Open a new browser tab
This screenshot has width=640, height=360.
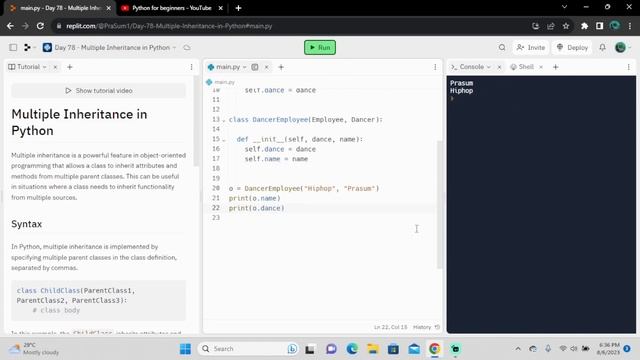coord(238,8)
